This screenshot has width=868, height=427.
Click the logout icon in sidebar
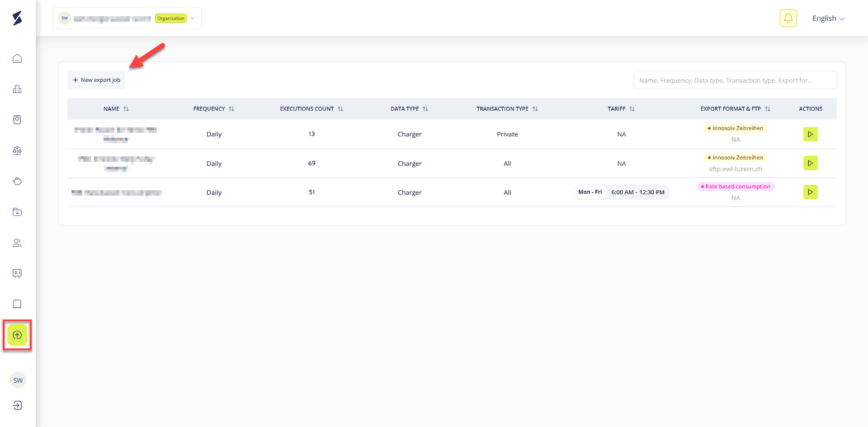pyautogui.click(x=17, y=405)
